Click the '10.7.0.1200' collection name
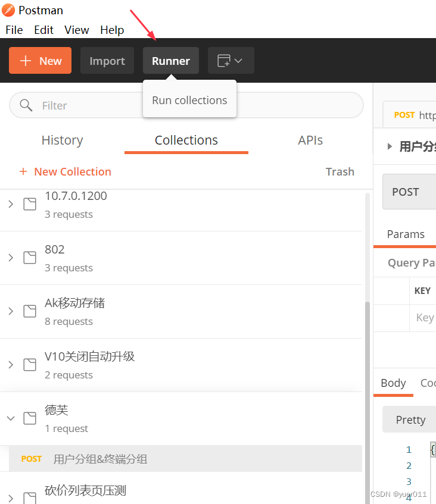436x504 pixels. (76, 196)
